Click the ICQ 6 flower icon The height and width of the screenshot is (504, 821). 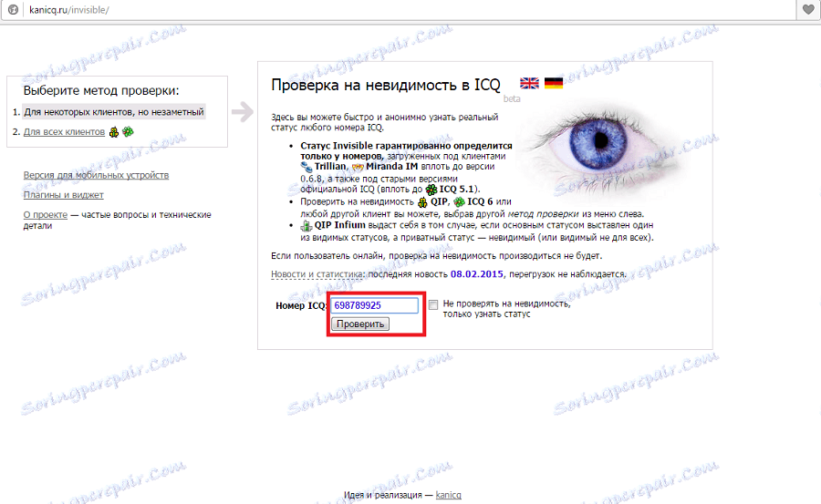(x=459, y=202)
